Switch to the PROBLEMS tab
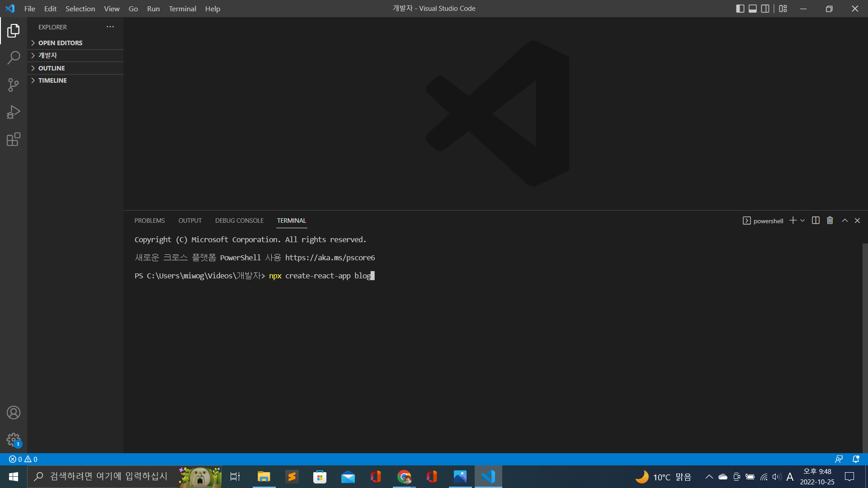Image resolution: width=868 pixels, height=488 pixels. [150, 221]
